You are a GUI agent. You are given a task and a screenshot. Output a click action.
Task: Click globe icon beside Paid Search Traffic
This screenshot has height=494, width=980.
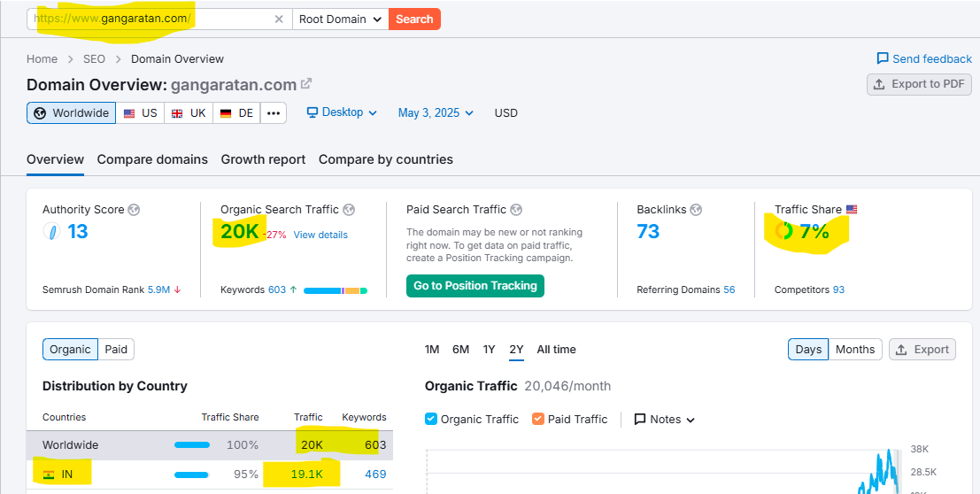click(516, 210)
